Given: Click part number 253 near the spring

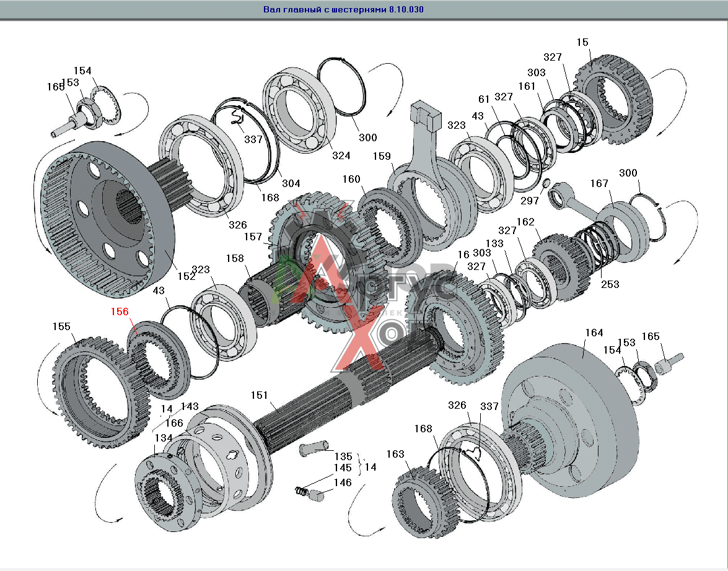Looking at the screenshot, I should 610,284.
